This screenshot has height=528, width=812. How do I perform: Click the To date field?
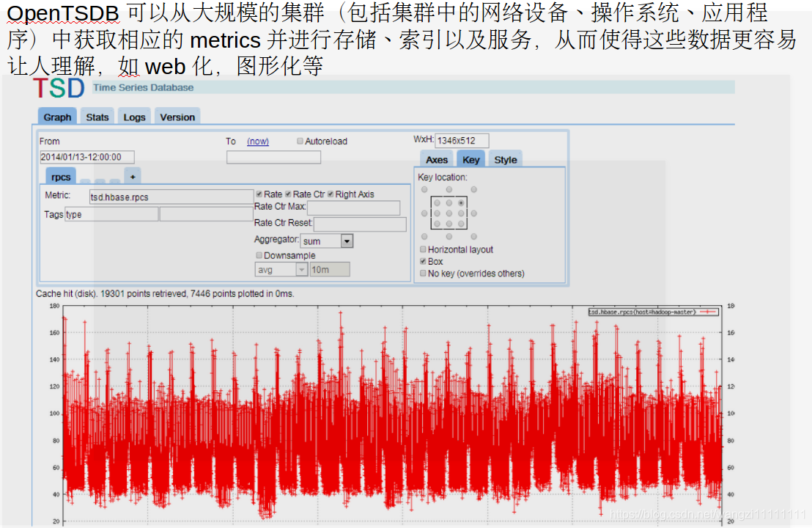(273, 157)
